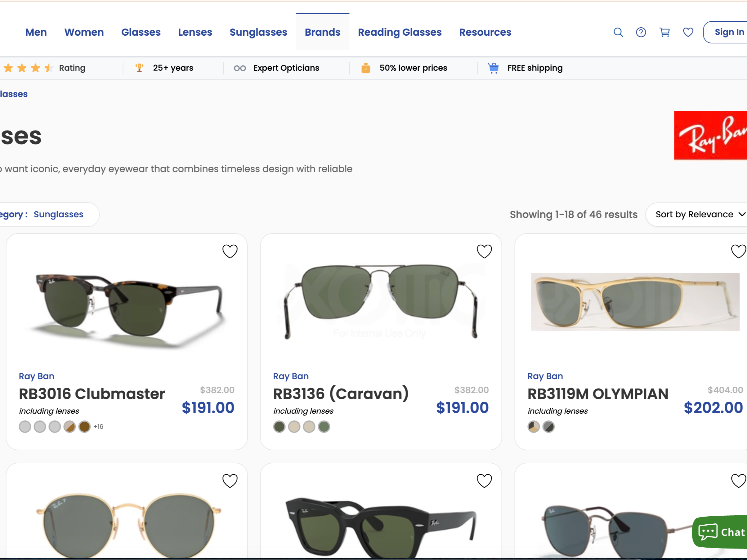The width and height of the screenshot is (747, 560).
Task: Open the wishlist heart icon in the header
Action: 688,32
